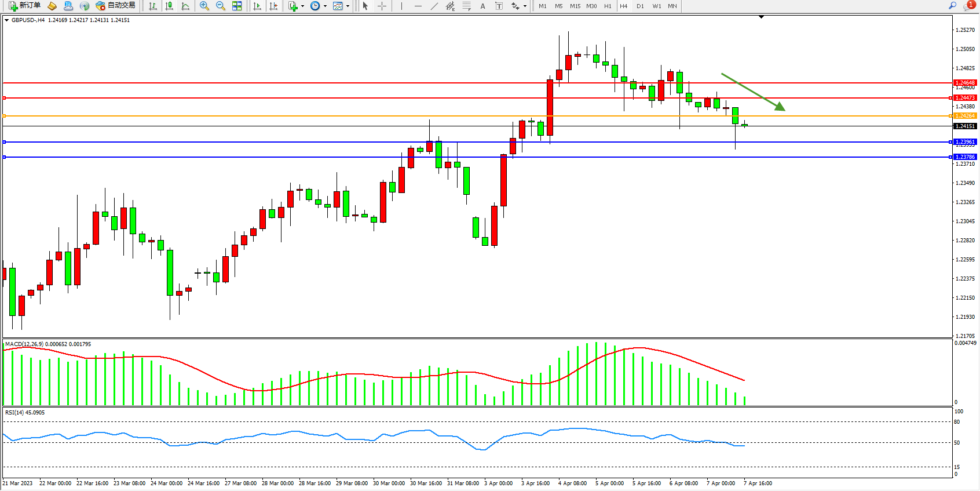Screen dimensions: 980x491
Task: Choose the Fibonacci retracement tool
Action: 466,6
